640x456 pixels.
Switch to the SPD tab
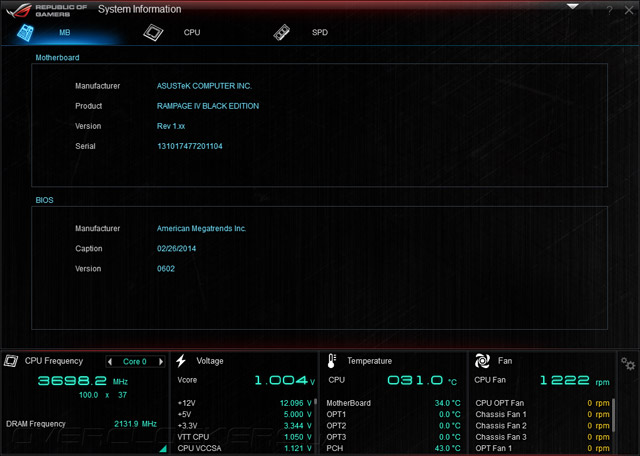click(x=320, y=32)
